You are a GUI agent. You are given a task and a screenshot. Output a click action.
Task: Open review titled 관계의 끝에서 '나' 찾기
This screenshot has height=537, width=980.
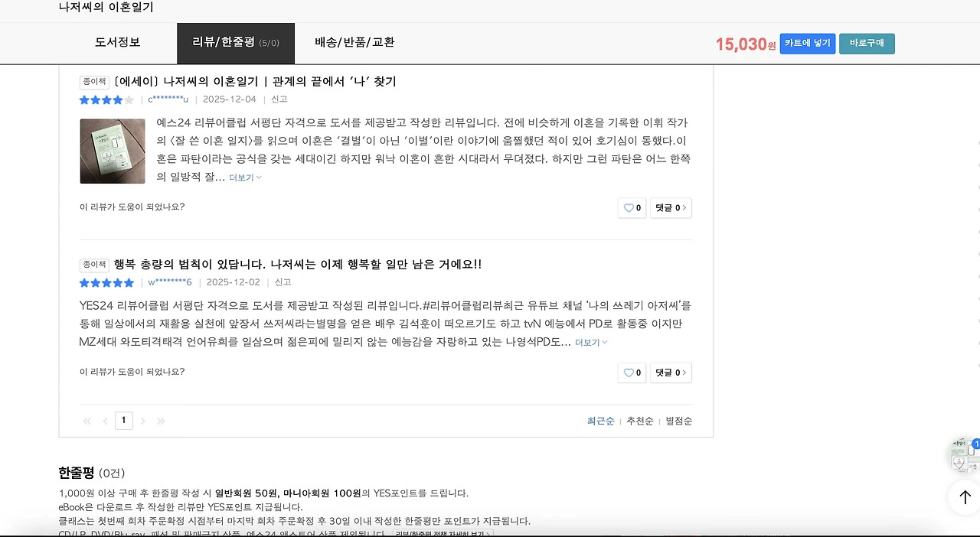[x=255, y=81]
